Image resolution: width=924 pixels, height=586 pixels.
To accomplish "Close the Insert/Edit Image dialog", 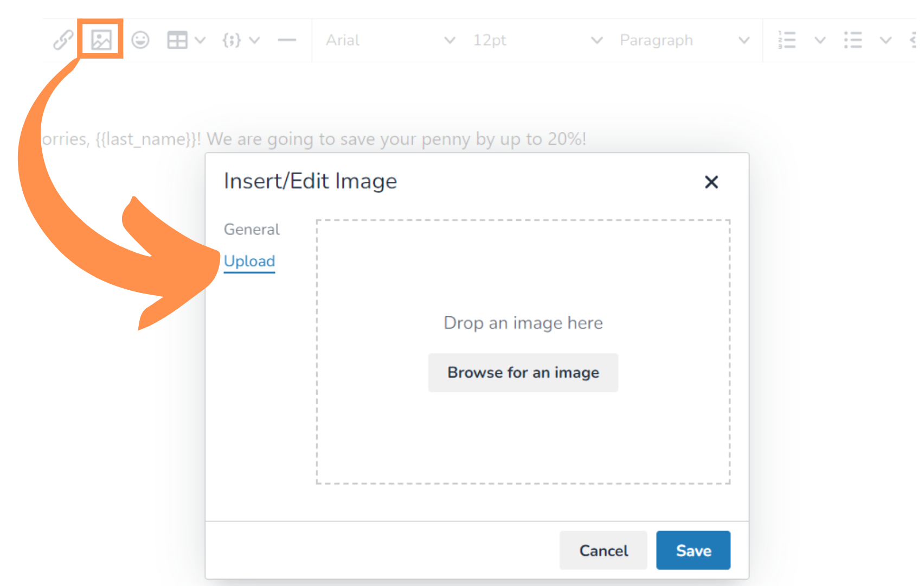I will point(711,182).
